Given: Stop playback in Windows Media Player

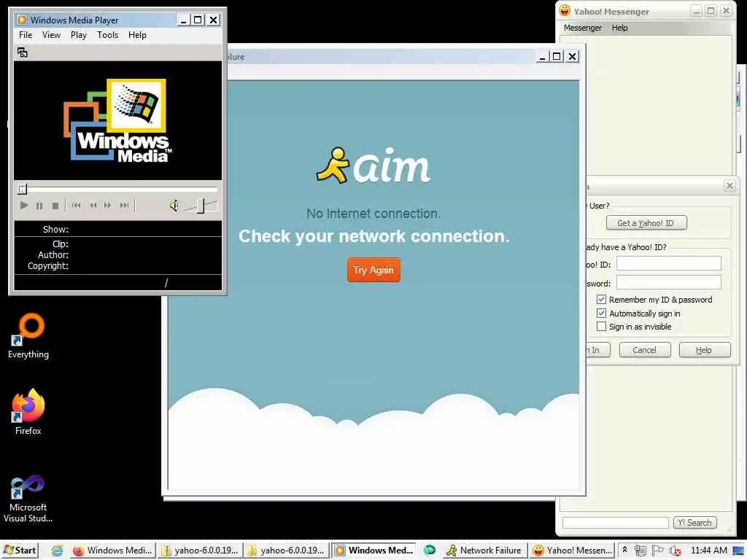Looking at the screenshot, I should click(55, 206).
